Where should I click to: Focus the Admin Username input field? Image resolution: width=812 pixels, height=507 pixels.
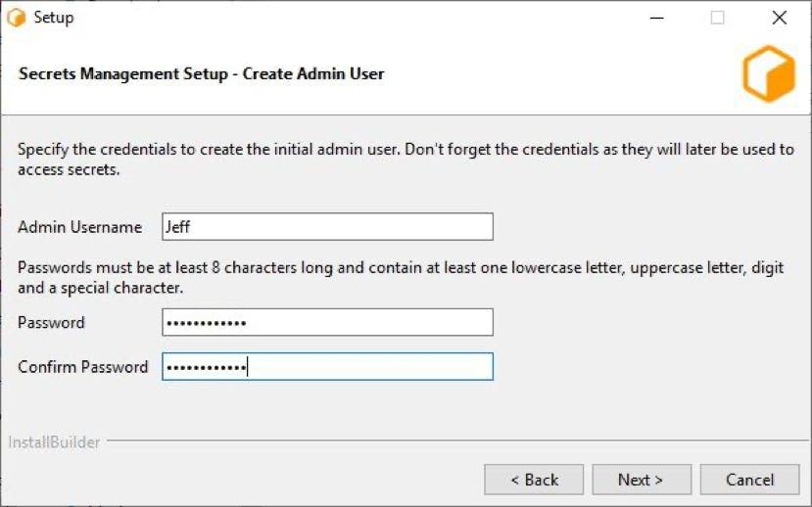[327, 227]
